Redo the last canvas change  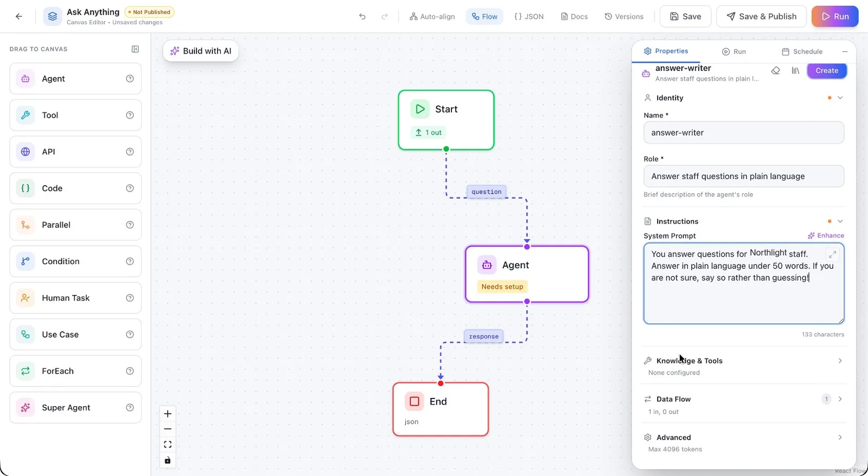coord(385,16)
